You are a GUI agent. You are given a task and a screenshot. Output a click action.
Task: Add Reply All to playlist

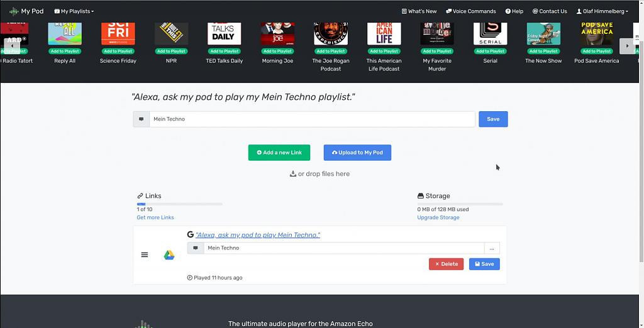pyautogui.click(x=65, y=52)
